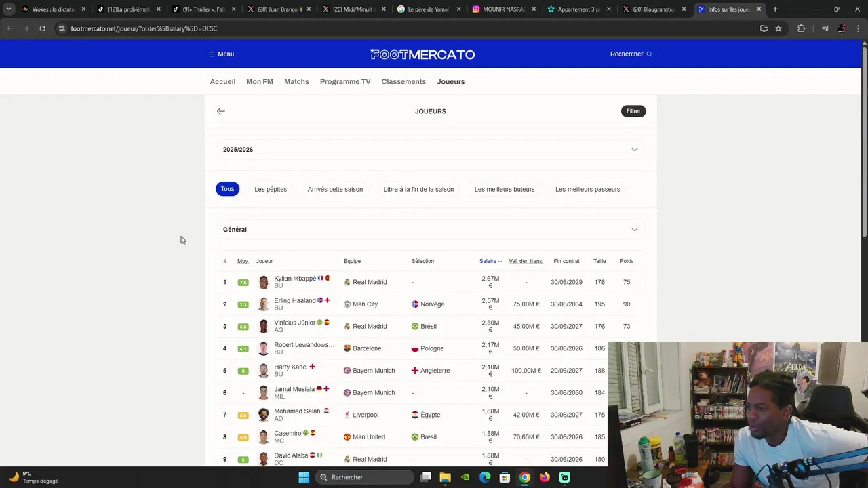Open File Explorer from the taskbar
This screenshot has width=868, height=488.
[x=445, y=477]
